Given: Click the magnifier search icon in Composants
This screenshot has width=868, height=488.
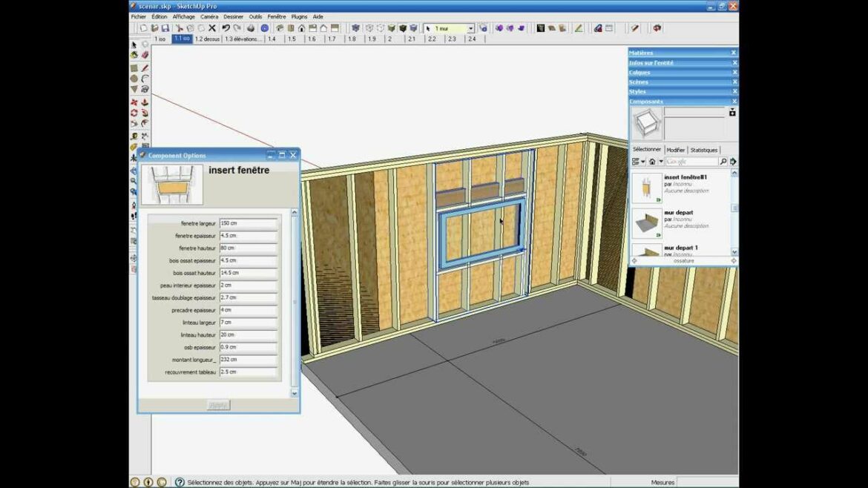Looking at the screenshot, I should point(724,161).
